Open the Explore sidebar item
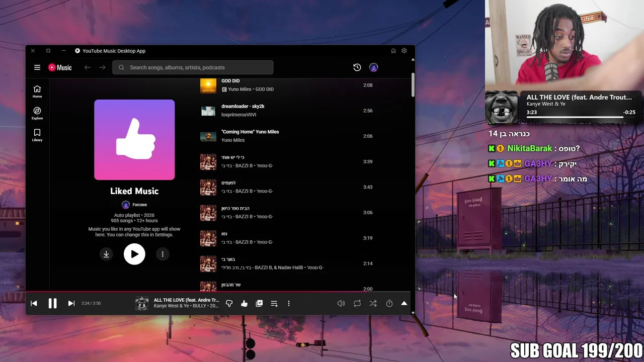 click(37, 113)
